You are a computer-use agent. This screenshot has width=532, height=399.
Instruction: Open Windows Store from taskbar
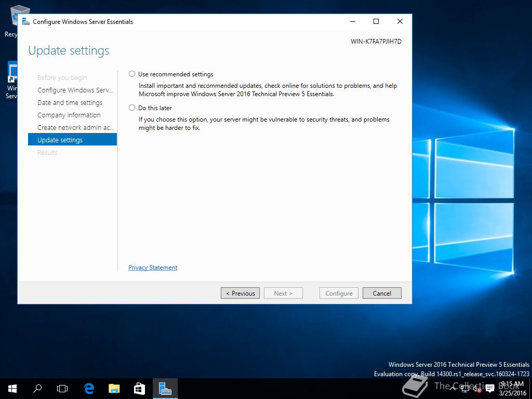pos(139,389)
